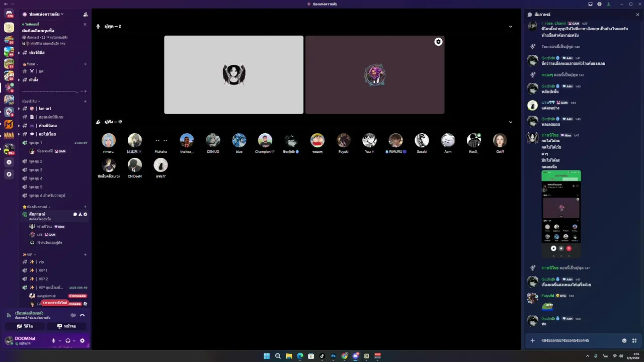Screen dimensions: 644x362
Task: Open Photoshop from the taskbar
Action: (x=333, y=356)
